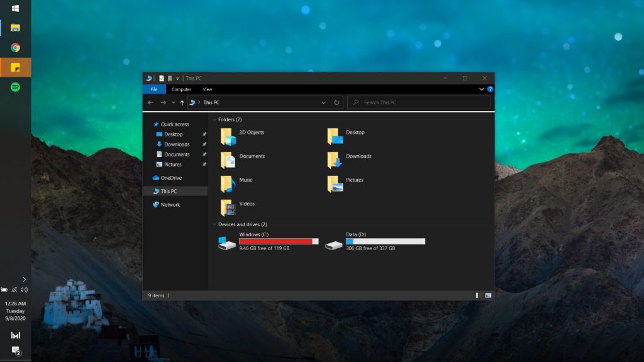Click the Forward navigation arrow
The height and width of the screenshot is (362, 644).
163,102
